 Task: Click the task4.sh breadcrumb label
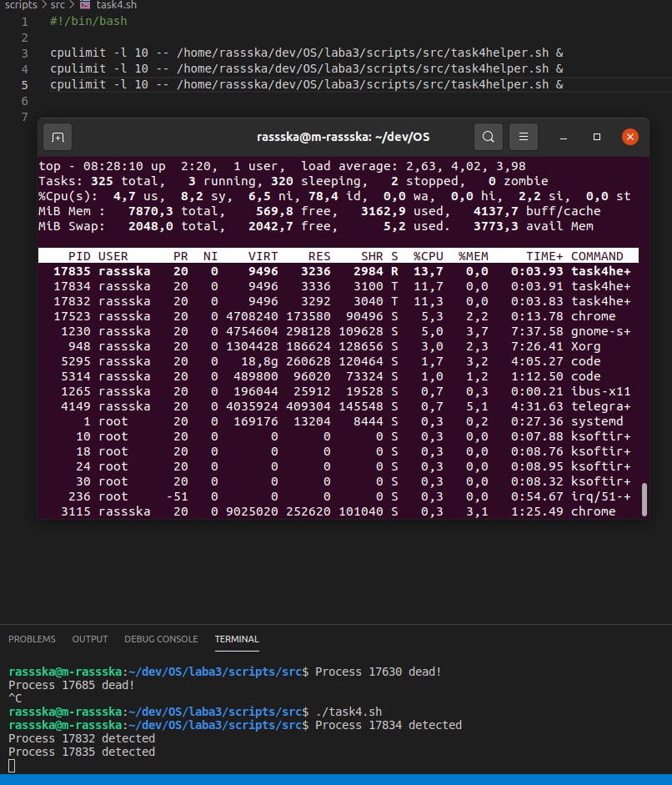116,5
